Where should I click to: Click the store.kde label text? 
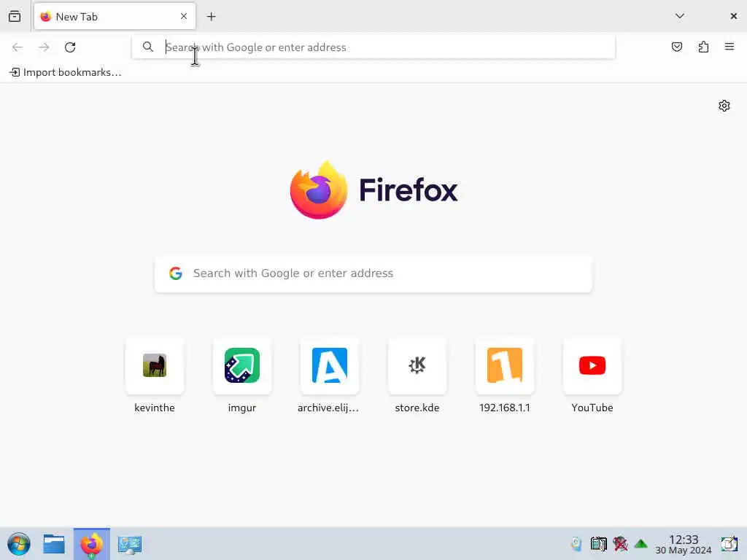pos(417,408)
